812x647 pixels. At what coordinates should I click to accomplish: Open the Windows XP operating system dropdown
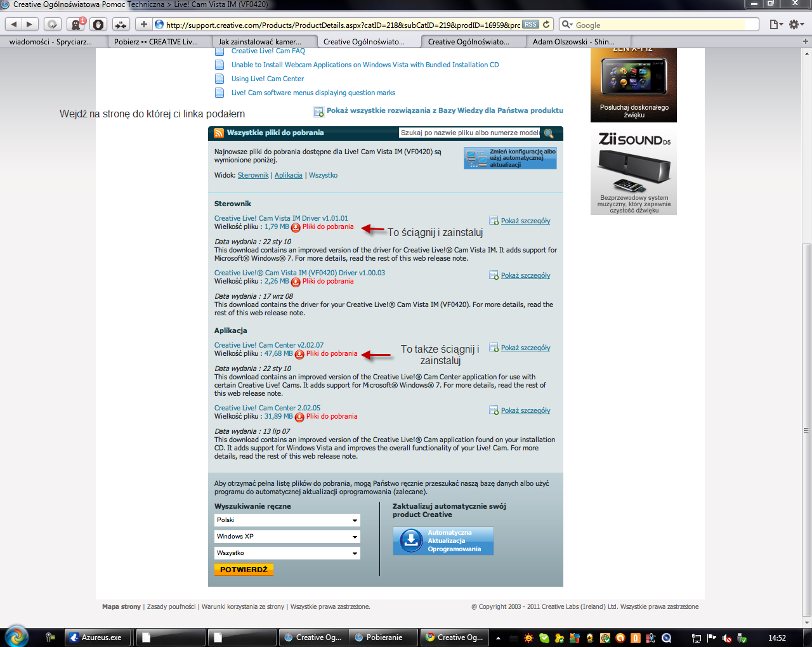point(287,537)
